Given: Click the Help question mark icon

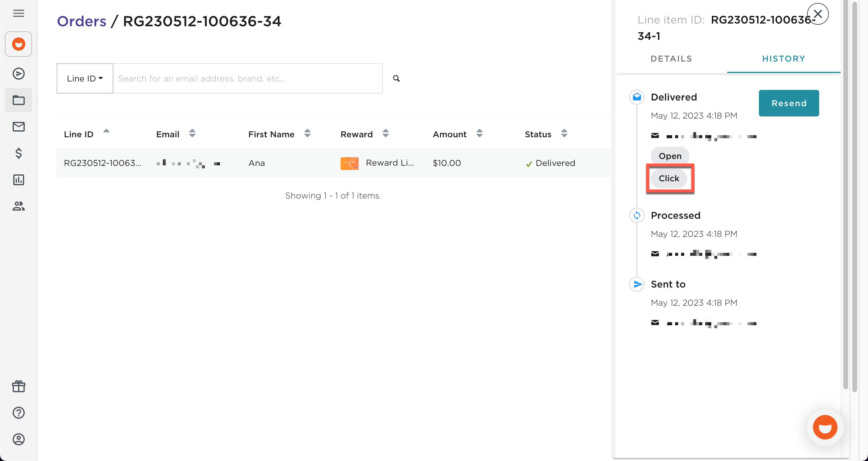Looking at the screenshot, I should 18,413.
